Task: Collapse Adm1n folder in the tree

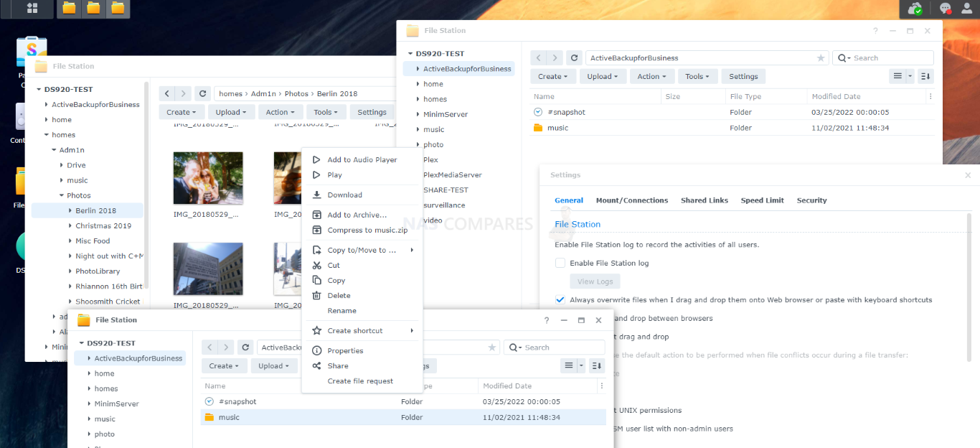Action: click(54, 150)
